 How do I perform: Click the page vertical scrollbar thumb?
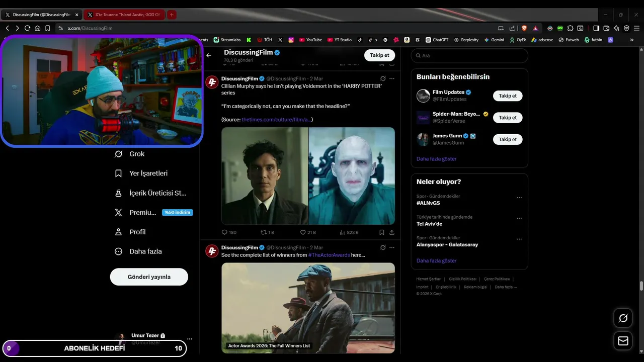[x=641, y=286]
